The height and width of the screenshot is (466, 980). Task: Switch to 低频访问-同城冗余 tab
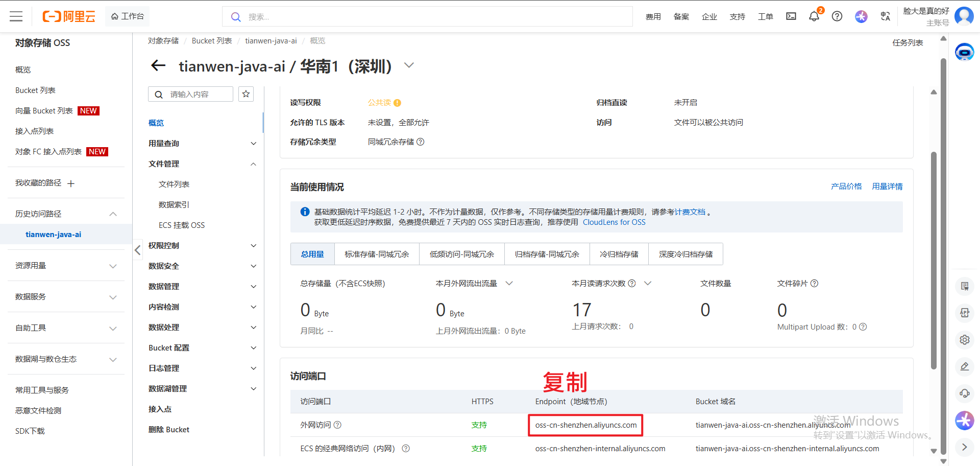point(462,254)
